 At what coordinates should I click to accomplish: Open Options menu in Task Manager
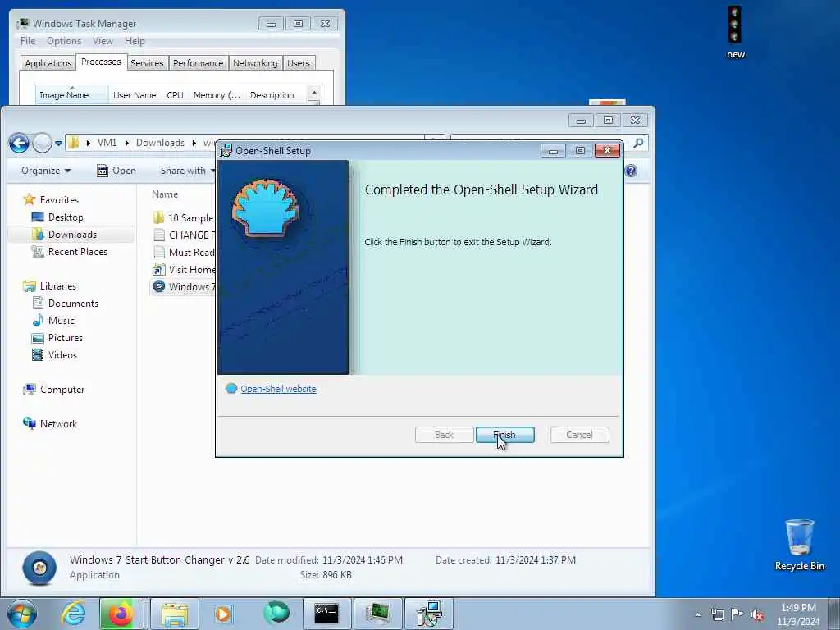click(64, 41)
